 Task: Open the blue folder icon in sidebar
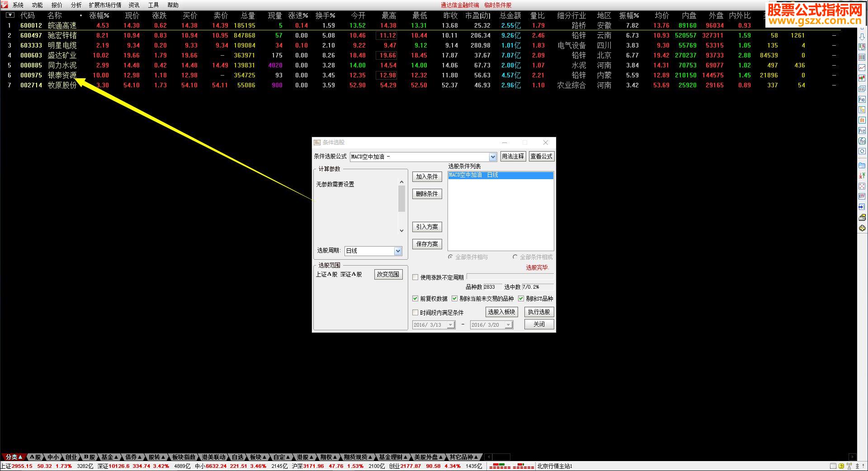pos(862,165)
